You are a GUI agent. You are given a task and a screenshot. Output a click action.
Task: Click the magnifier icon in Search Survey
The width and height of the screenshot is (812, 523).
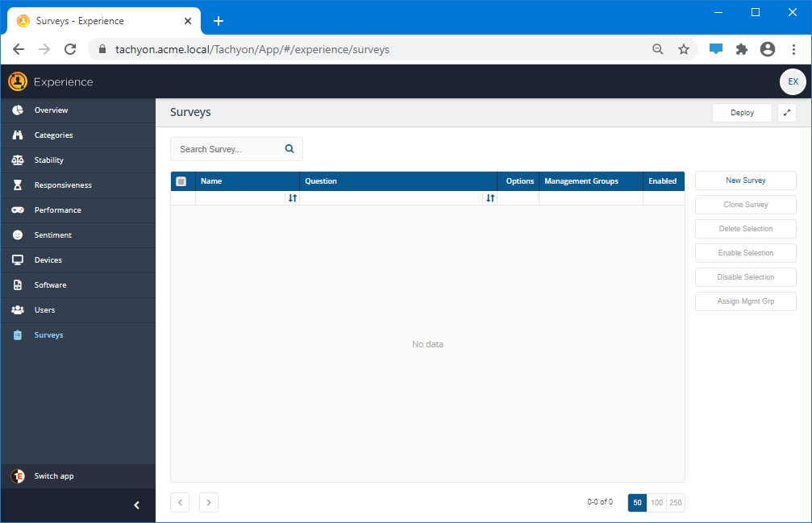(289, 149)
